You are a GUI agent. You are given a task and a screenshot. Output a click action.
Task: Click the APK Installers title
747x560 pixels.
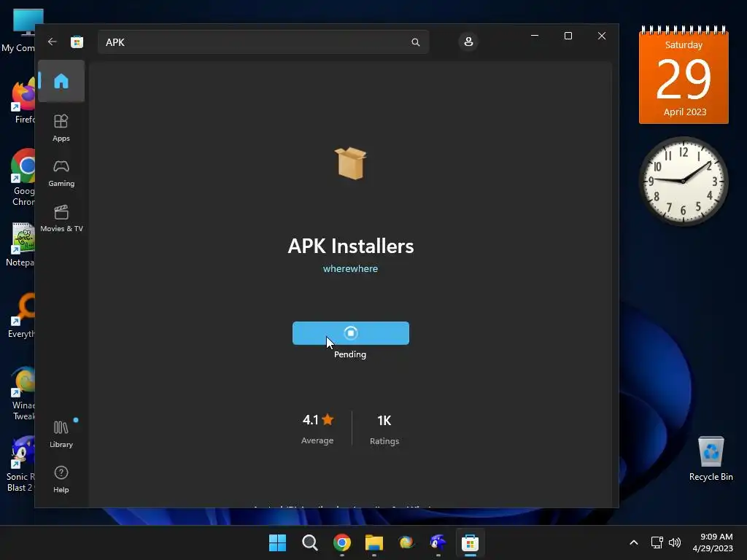click(351, 246)
